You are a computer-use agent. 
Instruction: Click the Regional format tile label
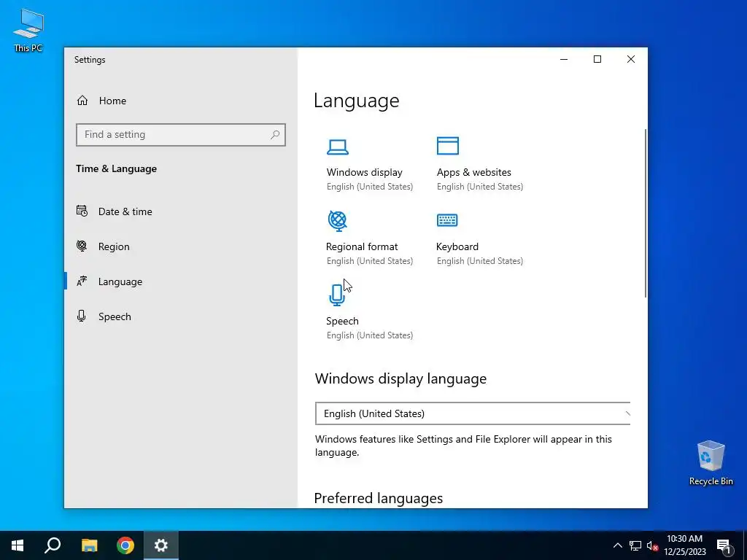click(x=362, y=246)
